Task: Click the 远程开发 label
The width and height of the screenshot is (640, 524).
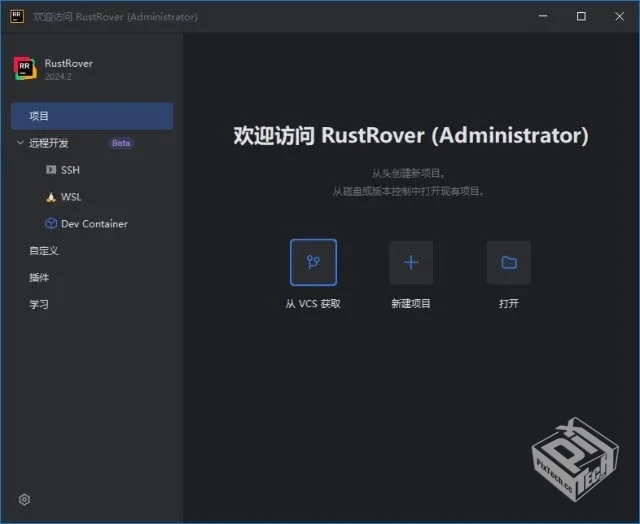Action: (x=49, y=143)
